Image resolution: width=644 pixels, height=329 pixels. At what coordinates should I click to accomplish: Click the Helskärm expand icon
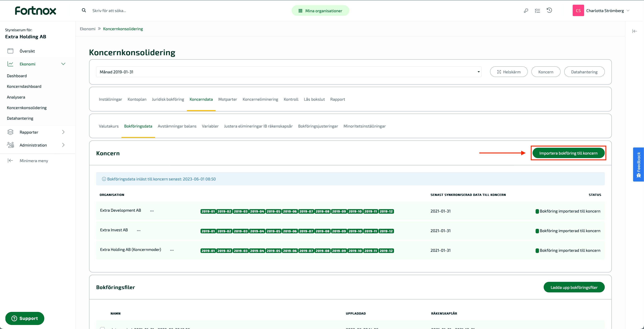coord(499,72)
